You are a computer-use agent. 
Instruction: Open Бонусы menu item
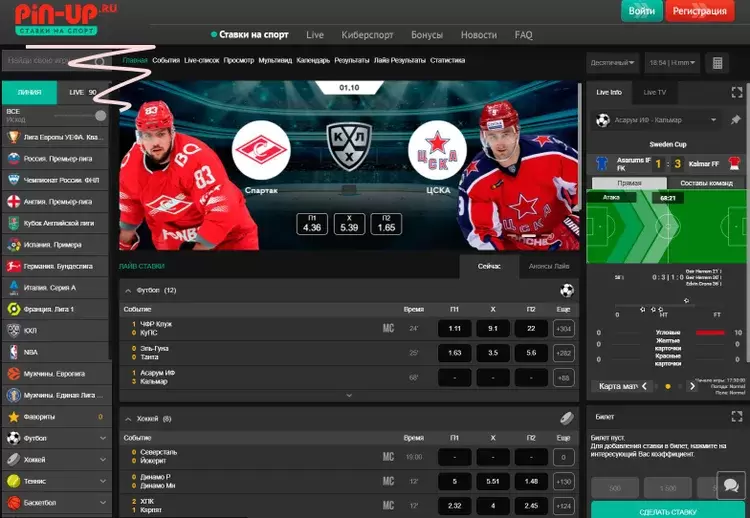427,35
